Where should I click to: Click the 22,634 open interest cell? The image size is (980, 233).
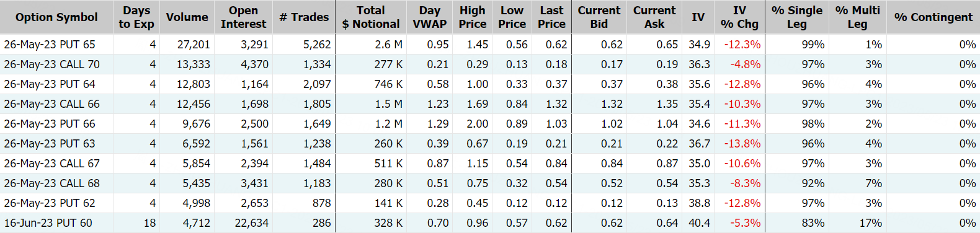tap(252, 223)
